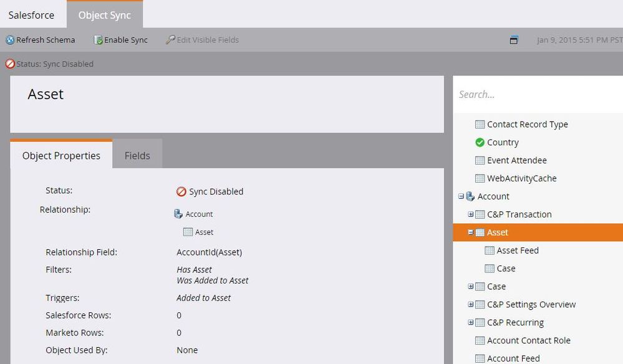Click the Sync Disabled icon in Object Properties
623x364 pixels.
181,192
